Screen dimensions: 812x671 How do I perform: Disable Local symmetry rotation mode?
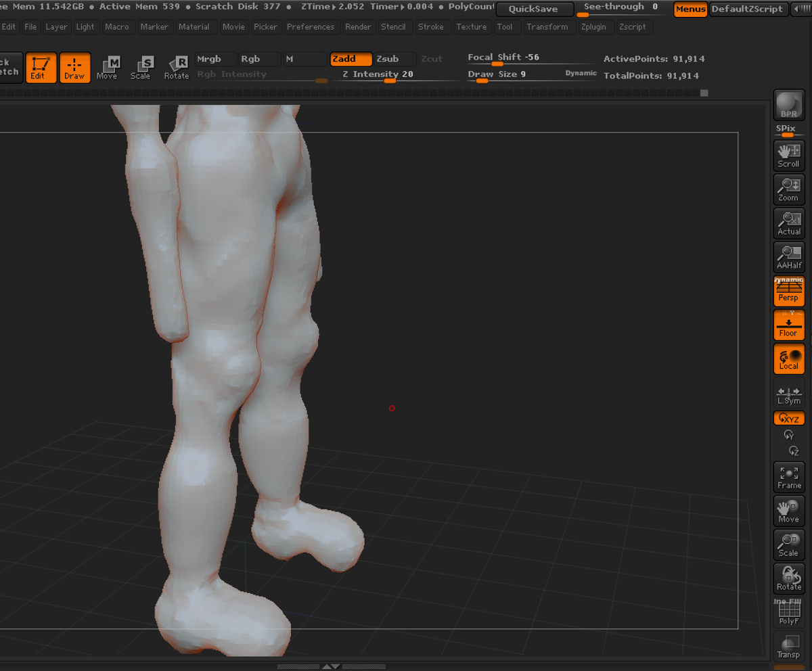point(788,358)
